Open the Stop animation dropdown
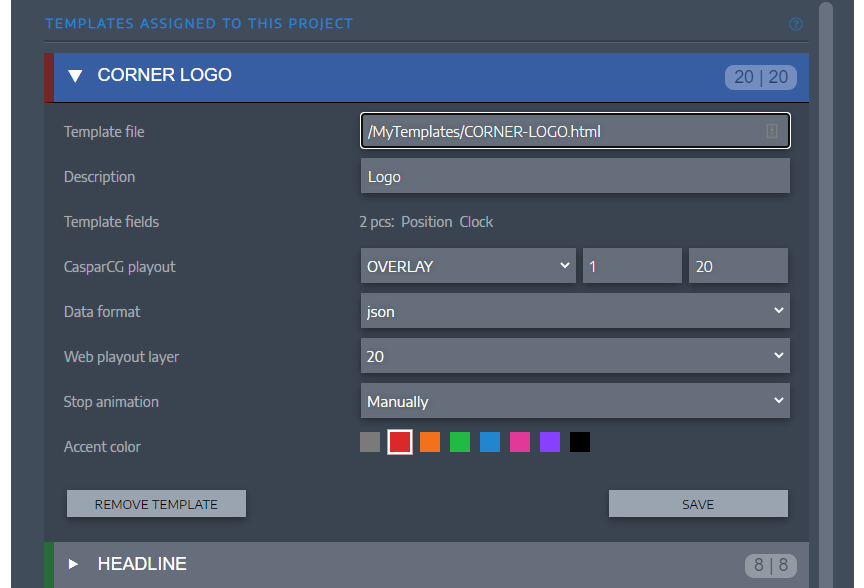 click(575, 402)
